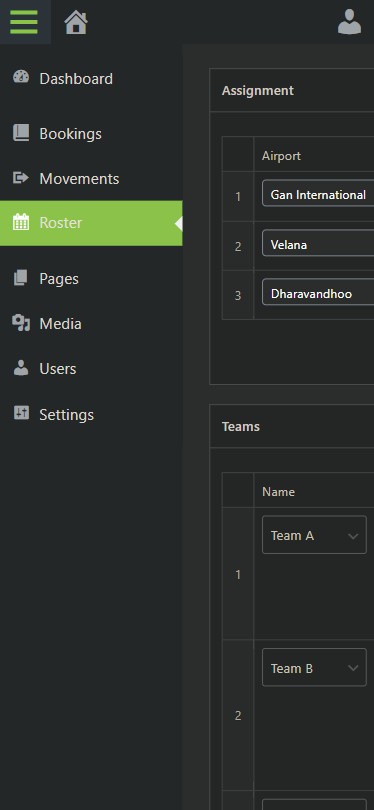
Task: Click the Bookings book icon
Action: [21, 133]
